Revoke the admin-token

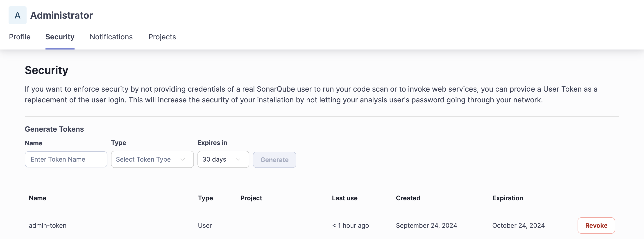(x=596, y=225)
